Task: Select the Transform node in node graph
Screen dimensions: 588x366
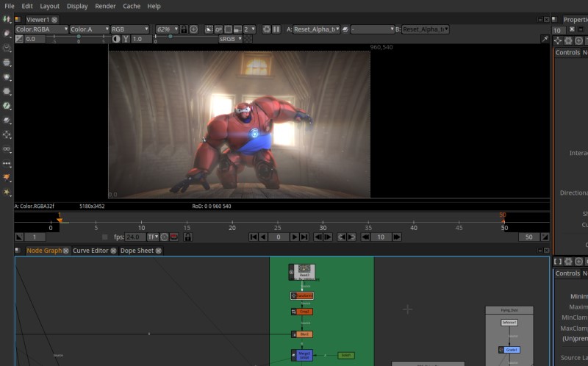Action: pyautogui.click(x=302, y=295)
